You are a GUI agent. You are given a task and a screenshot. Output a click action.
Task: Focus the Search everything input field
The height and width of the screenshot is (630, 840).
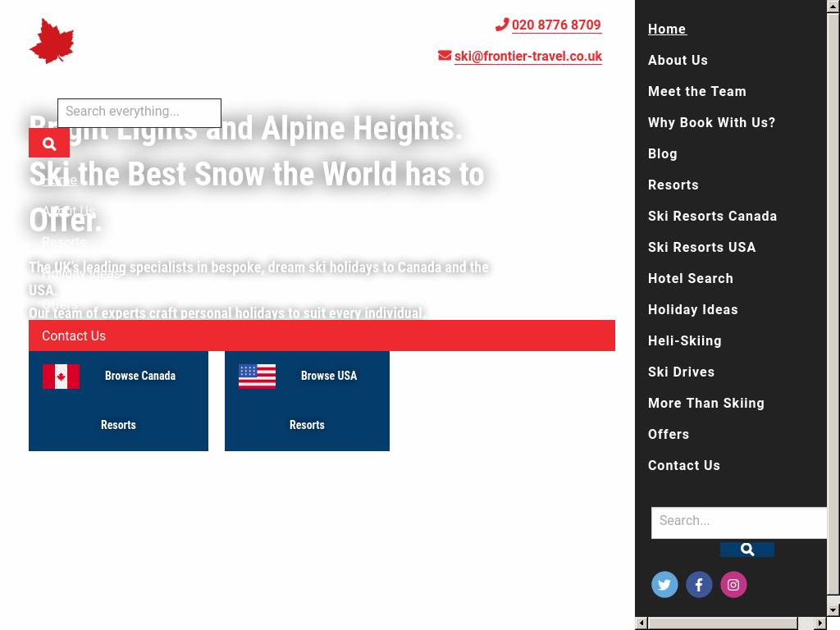pos(139,112)
